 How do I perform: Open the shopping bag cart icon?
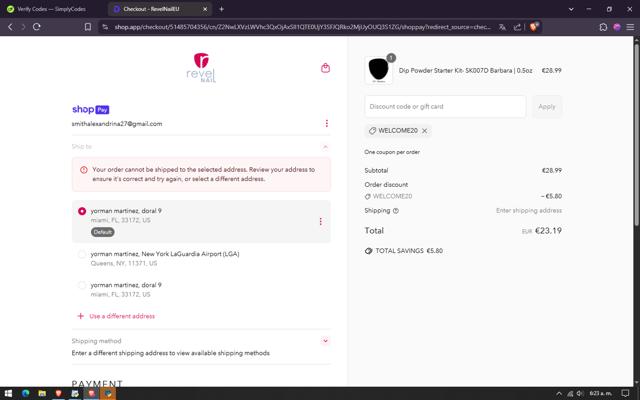pyautogui.click(x=325, y=68)
